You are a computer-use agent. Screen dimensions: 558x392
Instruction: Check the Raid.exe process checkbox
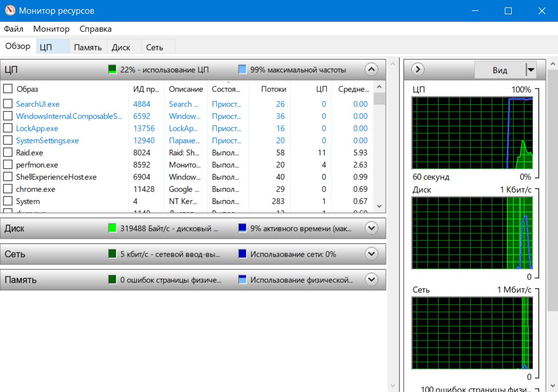(x=8, y=152)
